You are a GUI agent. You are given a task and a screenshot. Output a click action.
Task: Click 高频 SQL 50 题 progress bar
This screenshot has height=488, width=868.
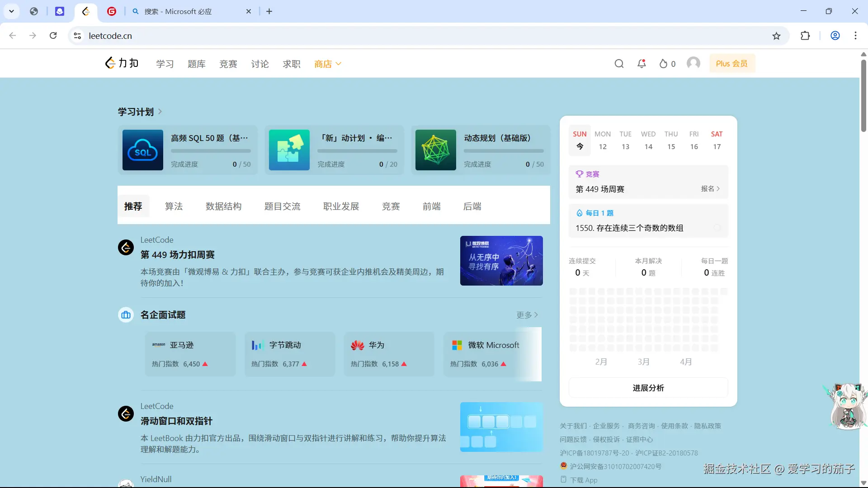pyautogui.click(x=211, y=151)
